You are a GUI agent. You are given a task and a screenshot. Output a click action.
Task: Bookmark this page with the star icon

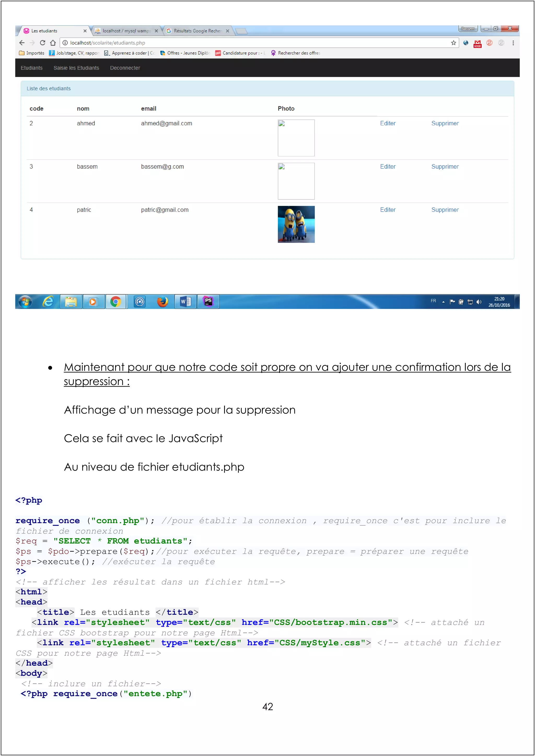[454, 43]
